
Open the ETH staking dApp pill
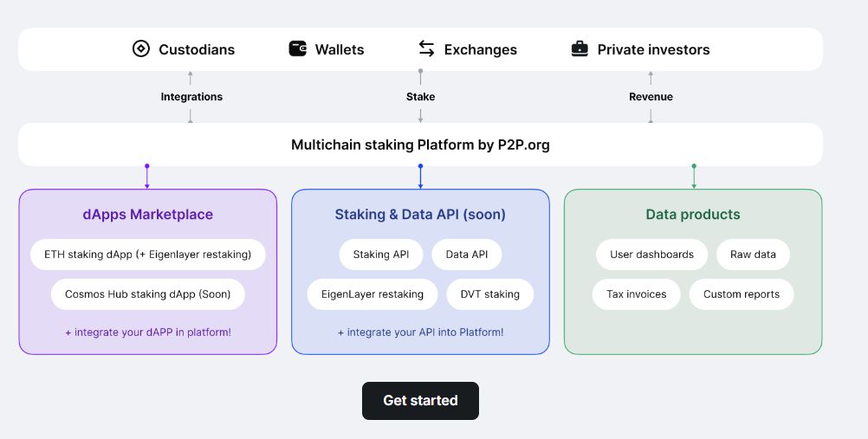(148, 255)
